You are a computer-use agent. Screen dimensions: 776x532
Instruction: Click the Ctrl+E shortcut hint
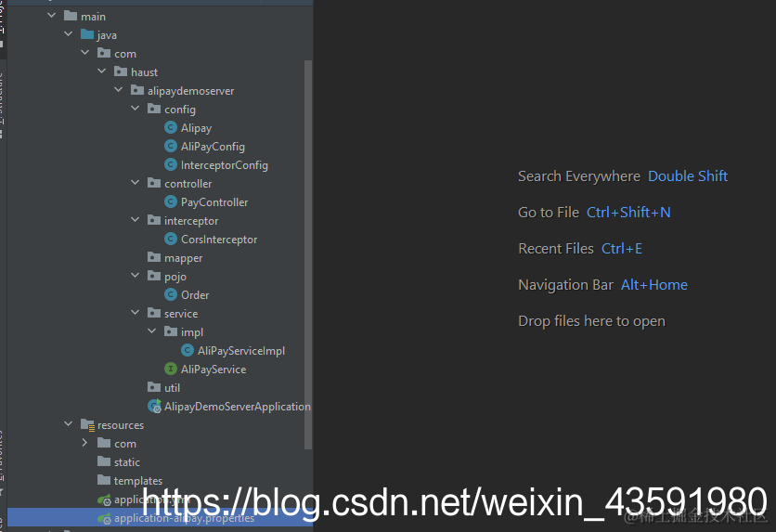pyautogui.click(x=622, y=249)
